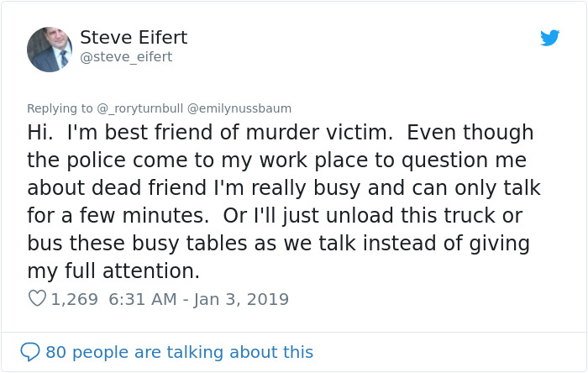This screenshot has height=373, width=588.
Task: Click the phrase "for a few minutes"
Action: tap(118, 215)
